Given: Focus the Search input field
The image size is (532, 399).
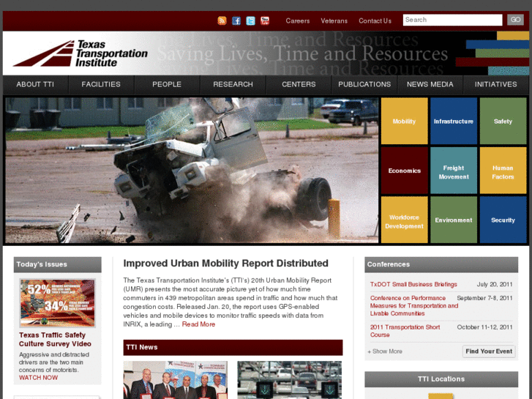Looking at the screenshot, I should coord(452,20).
